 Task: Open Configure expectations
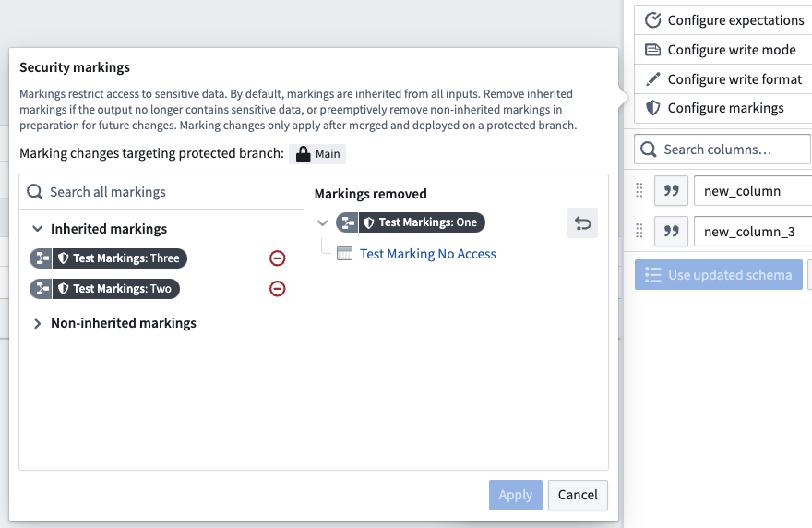(x=724, y=20)
